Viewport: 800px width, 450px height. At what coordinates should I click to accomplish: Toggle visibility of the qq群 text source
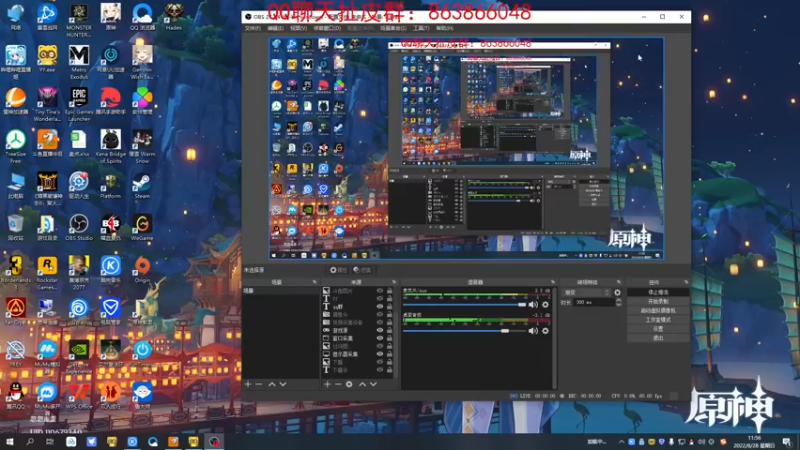(x=380, y=307)
